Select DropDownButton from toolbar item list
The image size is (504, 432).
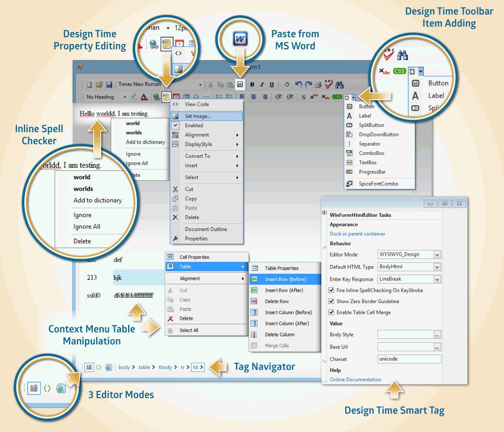[x=379, y=134]
